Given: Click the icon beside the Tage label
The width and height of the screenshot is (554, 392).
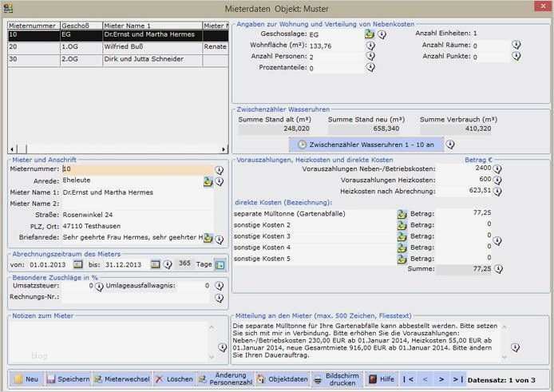Looking at the screenshot, I should pyautogui.click(x=220, y=264).
